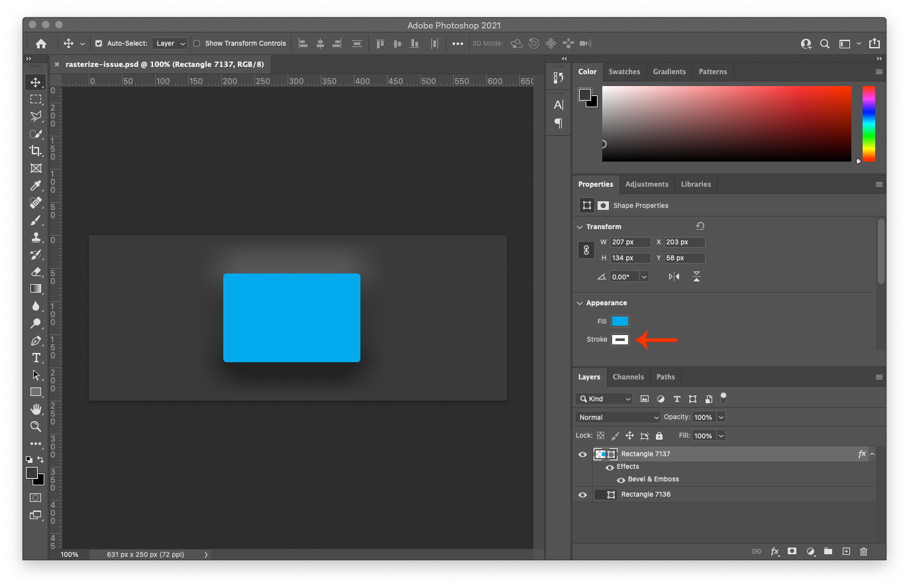The height and width of the screenshot is (588, 909).
Task: Click the hue spectrum slider
Action: [869, 124]
